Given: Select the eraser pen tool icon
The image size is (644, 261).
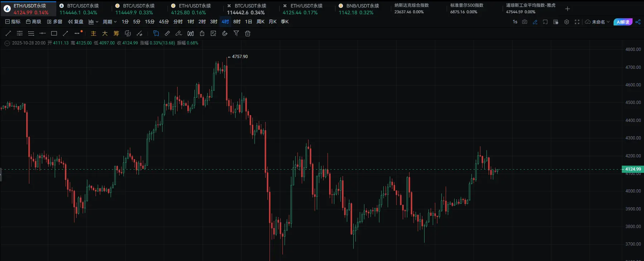Looking at the screenshot, I should point(179,33).
